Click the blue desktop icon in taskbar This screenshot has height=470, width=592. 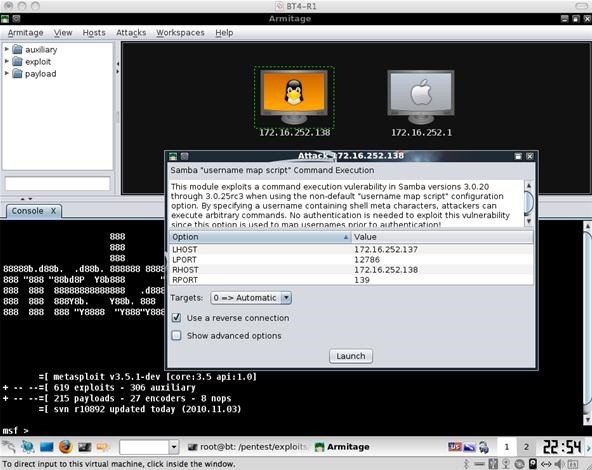[46, 447]
